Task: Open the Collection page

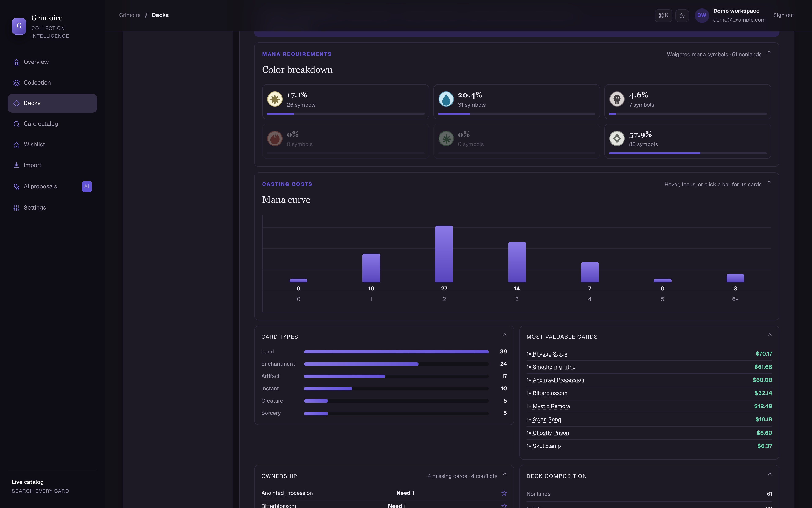Action: coord(52,83)
